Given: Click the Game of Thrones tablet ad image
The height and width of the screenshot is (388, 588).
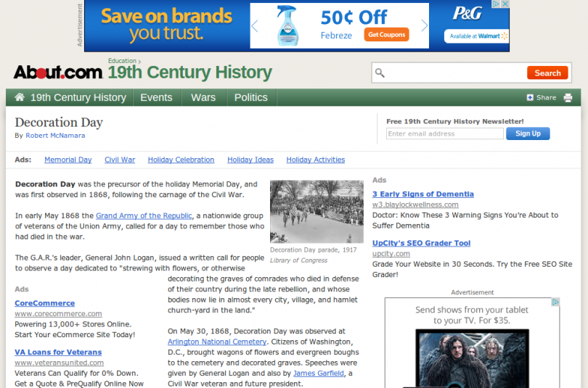Looking at the screenshot, I should pyautogui.click(x=472, y=358).
